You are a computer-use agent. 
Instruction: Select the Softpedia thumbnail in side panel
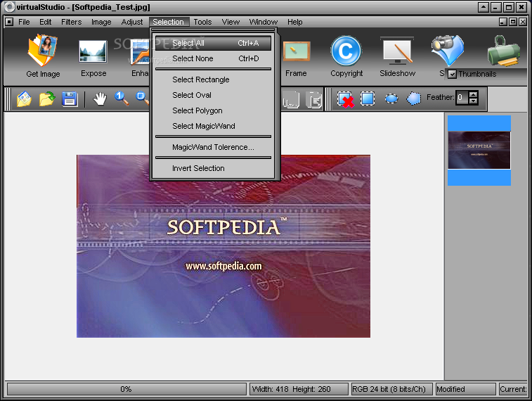coord(479,150)
